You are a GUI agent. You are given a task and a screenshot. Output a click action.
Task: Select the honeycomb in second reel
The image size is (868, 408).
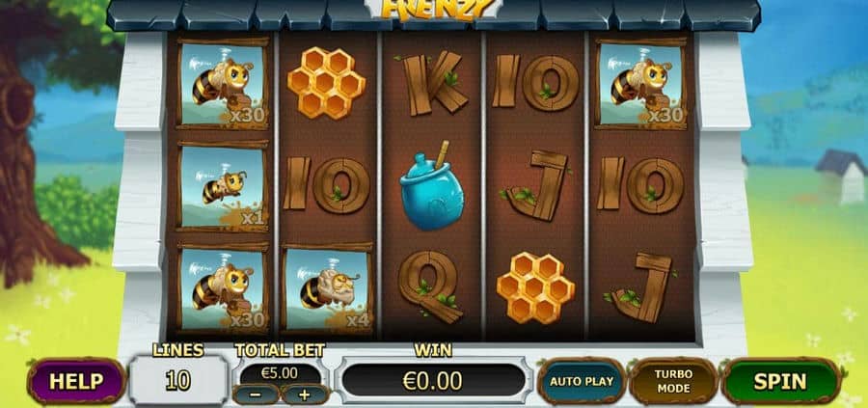click(x=326, y=83)
